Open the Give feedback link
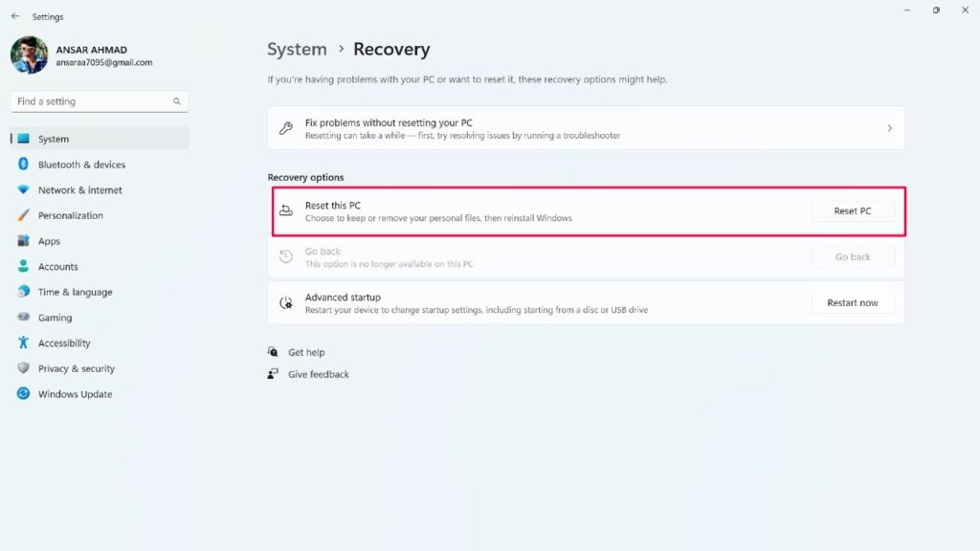 [318, 374]
